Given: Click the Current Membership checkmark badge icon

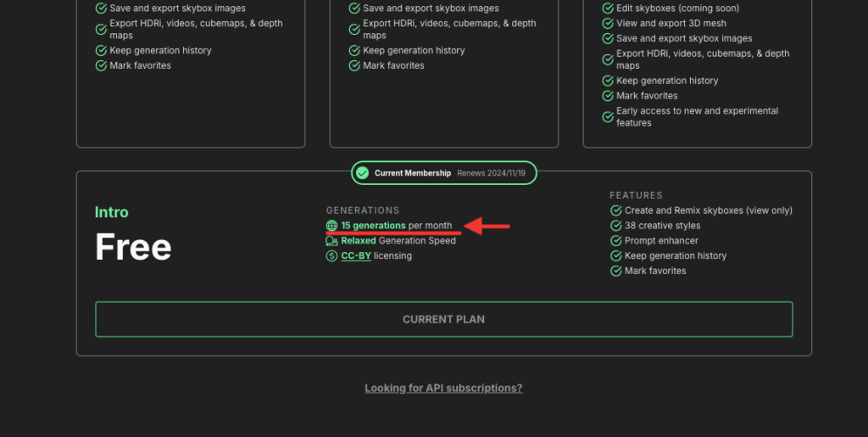Looking at the screenshot, I should [x=363, y=173].
